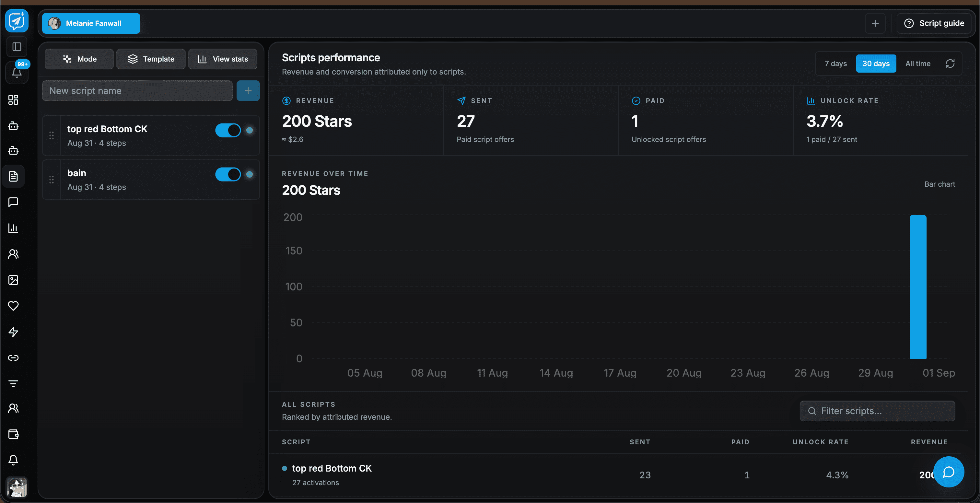The width and height of the screenshot is (980, 503).
Task: Click the blue revenue bar in chart
Action: pyautogui.click(x=918, y=287)
